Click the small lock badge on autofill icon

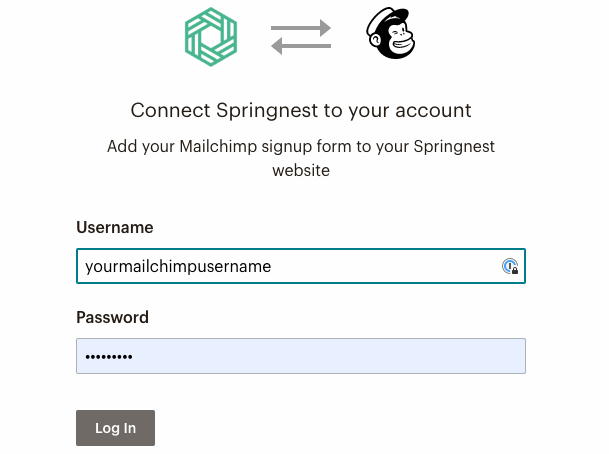[x=515, y=271]
